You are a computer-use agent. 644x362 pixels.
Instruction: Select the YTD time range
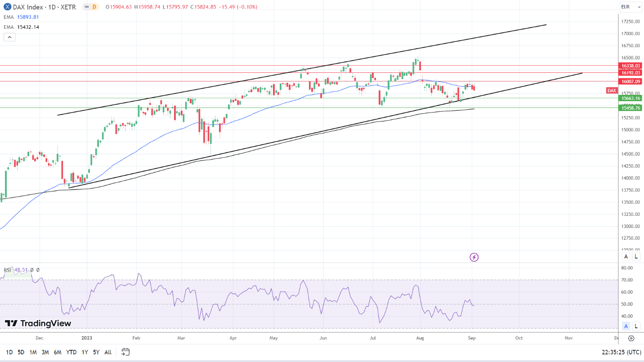(71, 352)
